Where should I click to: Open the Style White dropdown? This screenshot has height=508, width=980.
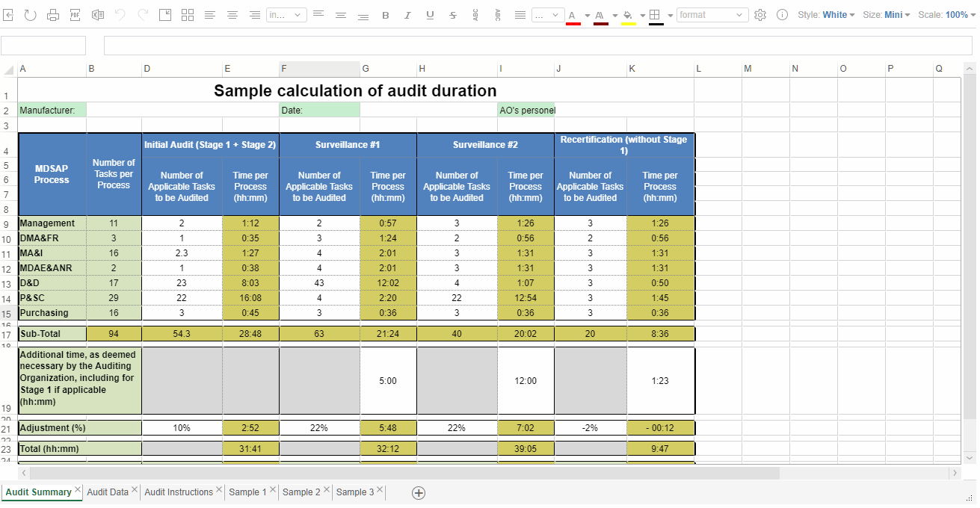tap(839, 15)
